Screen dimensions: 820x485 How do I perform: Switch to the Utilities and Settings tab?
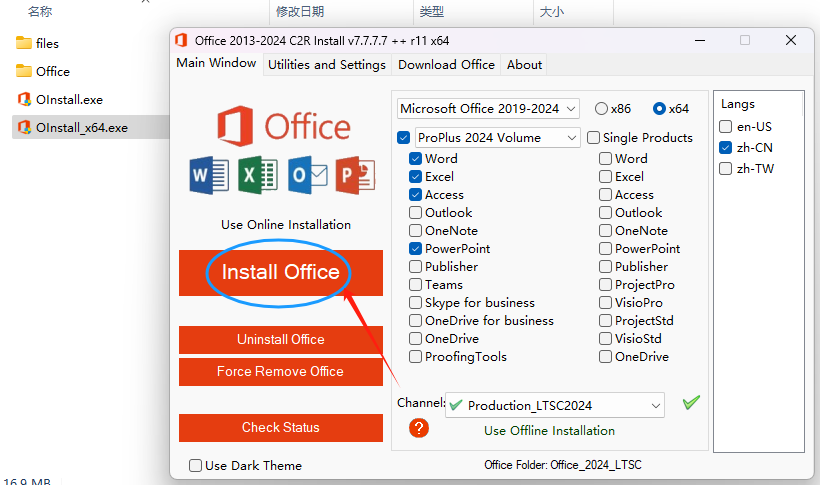coord(327,65)
